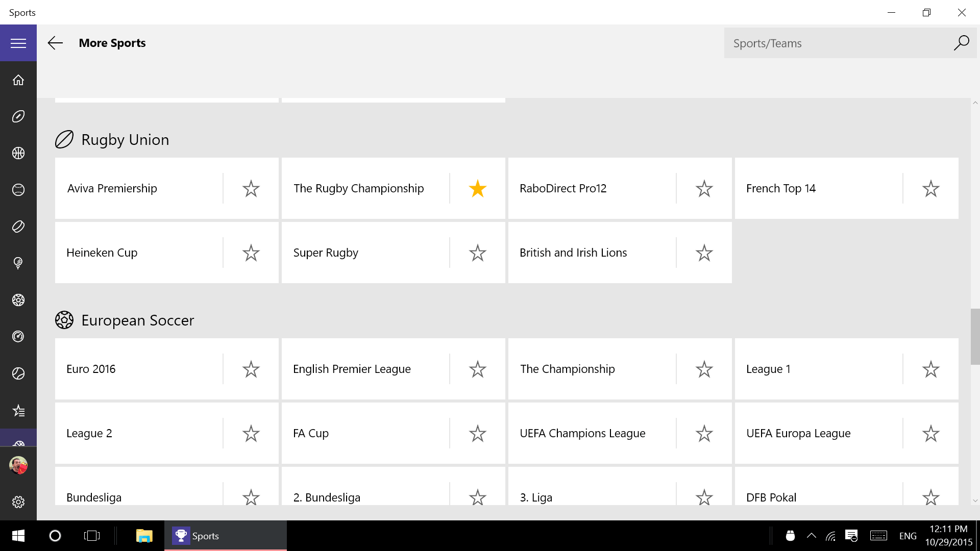This screenshot has height=551, width=980.
Task: Click the scrollbar down arrow
Action: pos(975,500)
